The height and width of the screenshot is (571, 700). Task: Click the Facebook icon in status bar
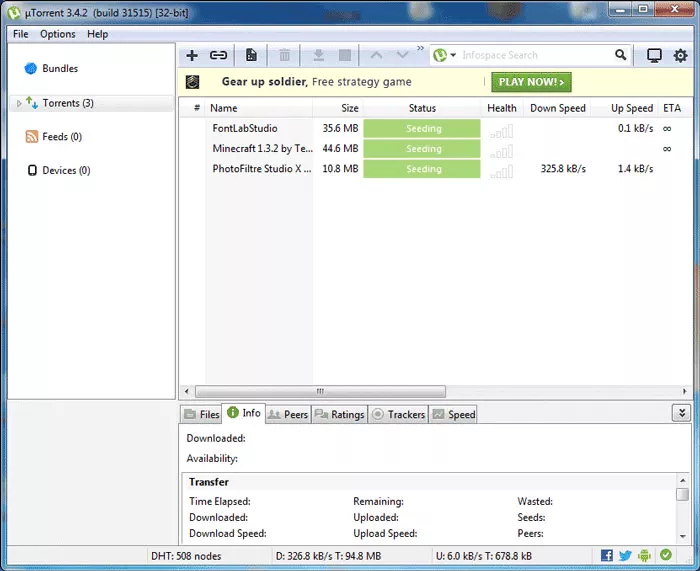click(607, 555)
